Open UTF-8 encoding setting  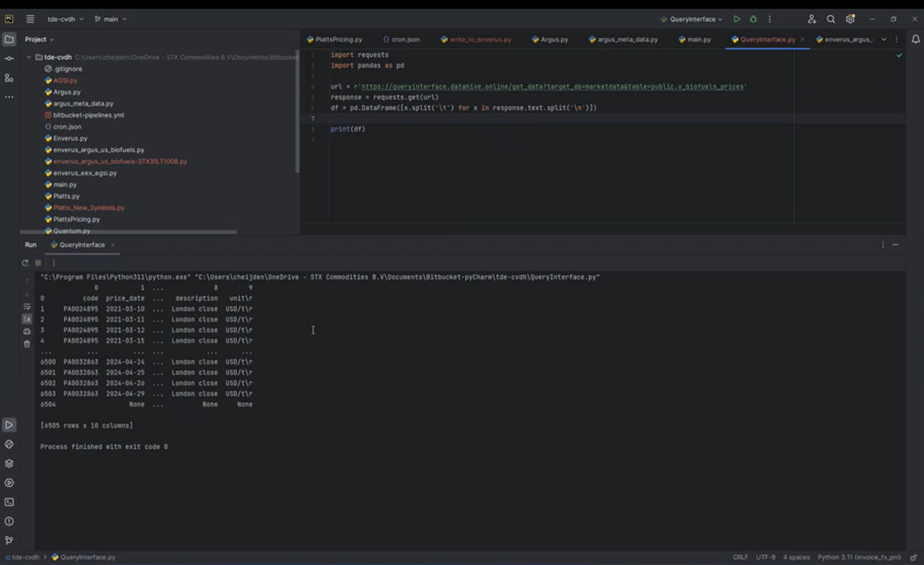click(x=765, y=557)
